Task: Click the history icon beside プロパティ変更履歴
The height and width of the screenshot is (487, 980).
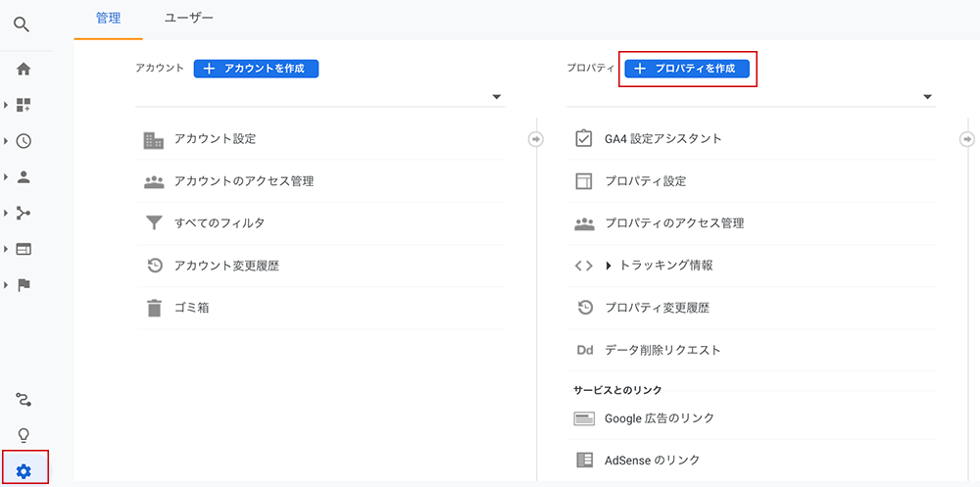Action: pyautogui.click(x=584, y=308)
